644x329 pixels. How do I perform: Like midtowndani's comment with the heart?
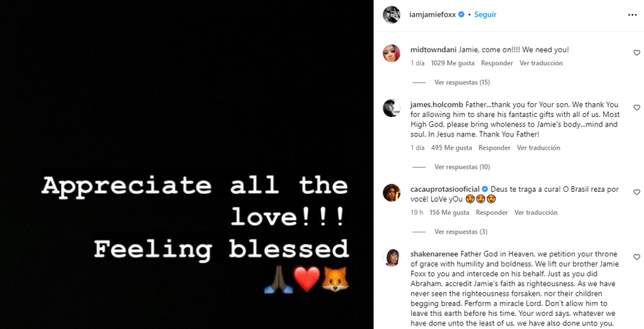pyautogui.click(x=636, y=53)
